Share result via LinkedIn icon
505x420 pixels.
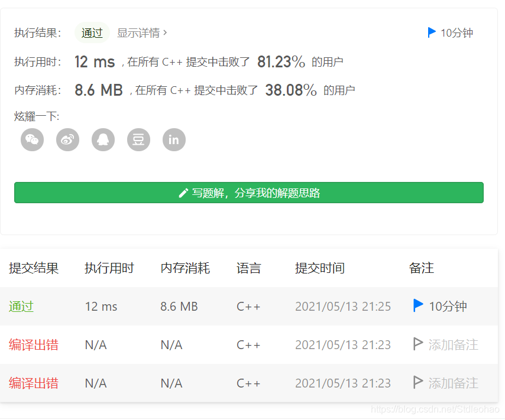tap(174, 139)
